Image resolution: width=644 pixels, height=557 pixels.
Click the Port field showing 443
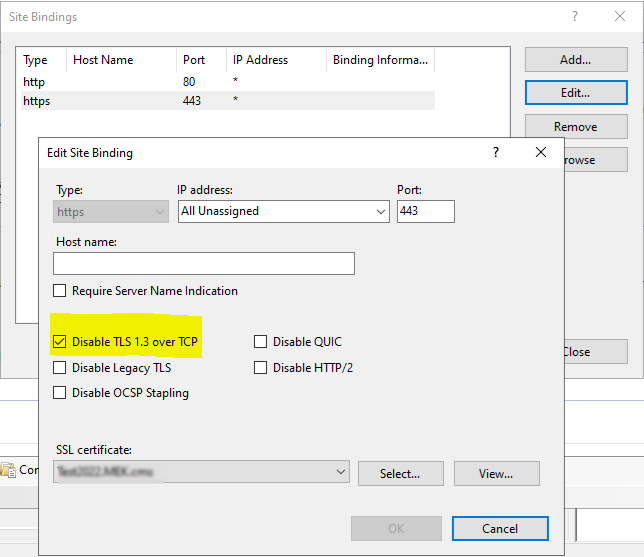425,211
